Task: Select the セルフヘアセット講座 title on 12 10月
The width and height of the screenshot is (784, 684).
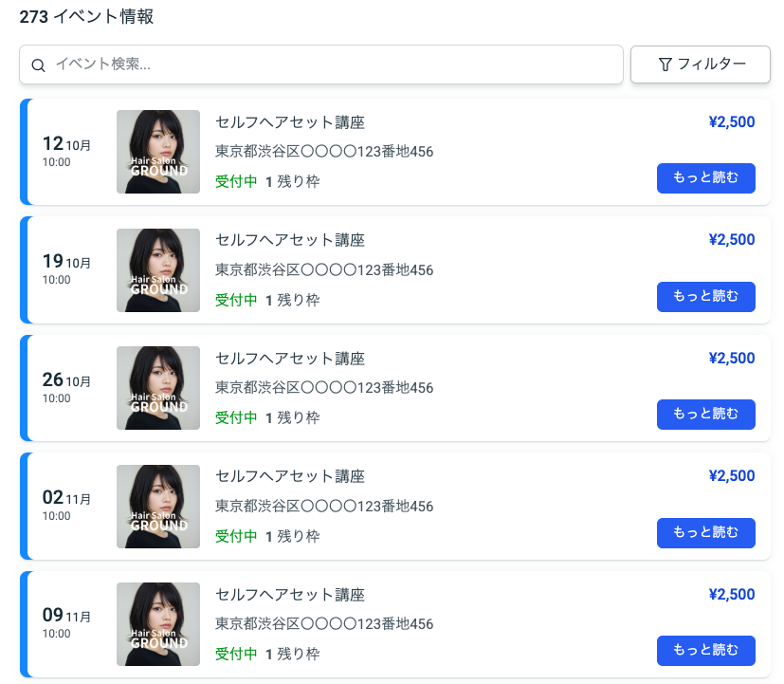Action: (290, 122)
